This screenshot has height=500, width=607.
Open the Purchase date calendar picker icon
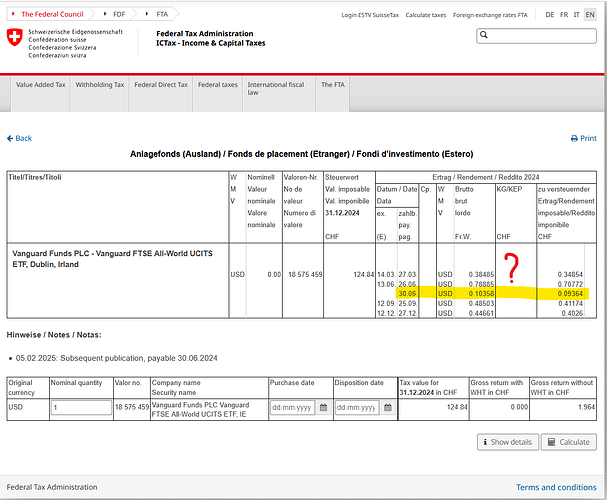[x=323, y=408]
